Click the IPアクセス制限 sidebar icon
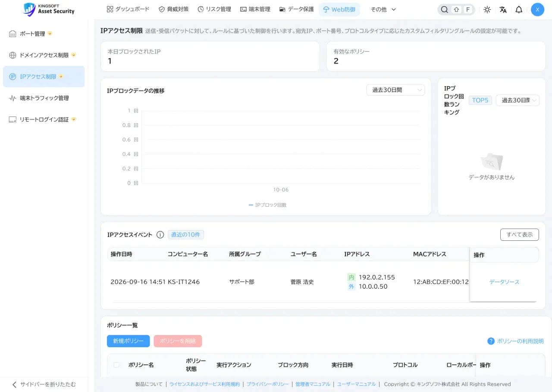Viewport: 552px width, 392px height. (x=13, y=77)
